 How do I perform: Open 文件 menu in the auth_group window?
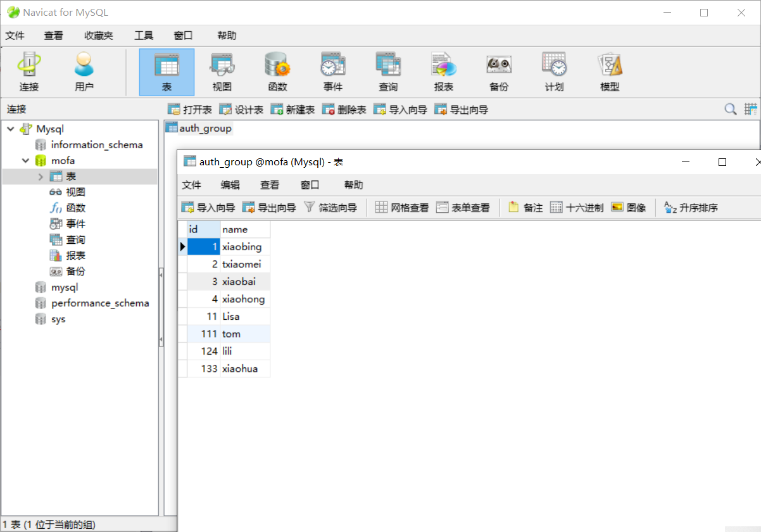click(191, 185)
